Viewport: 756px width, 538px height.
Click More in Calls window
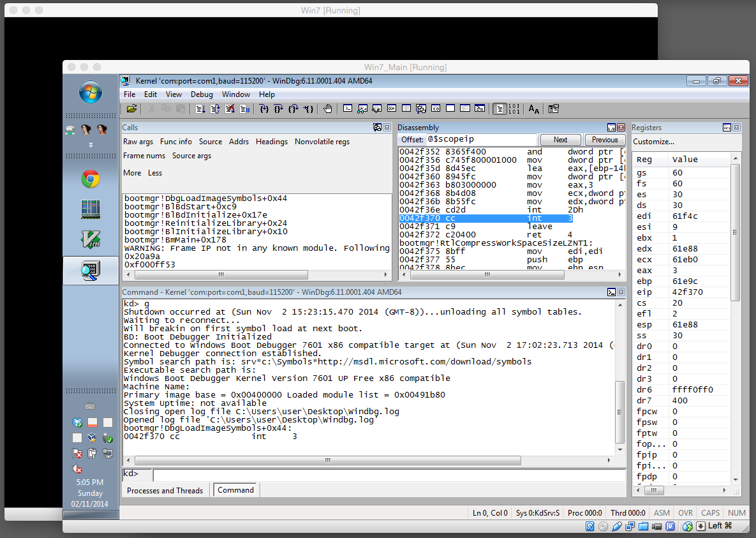[132, 173]
